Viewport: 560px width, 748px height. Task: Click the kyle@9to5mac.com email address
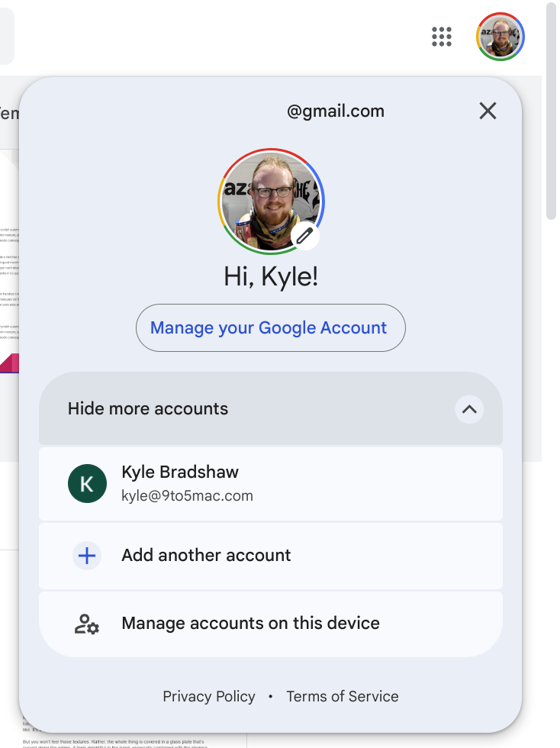click(x=187, y=496)
